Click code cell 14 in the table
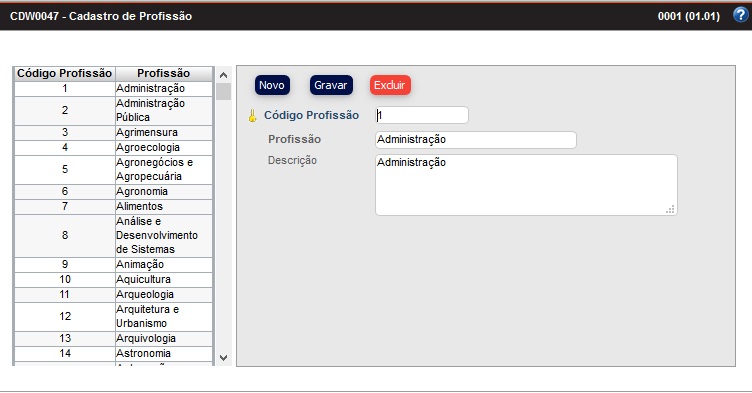This screenshot has height=393, width=752. click(x=65, y=353)
